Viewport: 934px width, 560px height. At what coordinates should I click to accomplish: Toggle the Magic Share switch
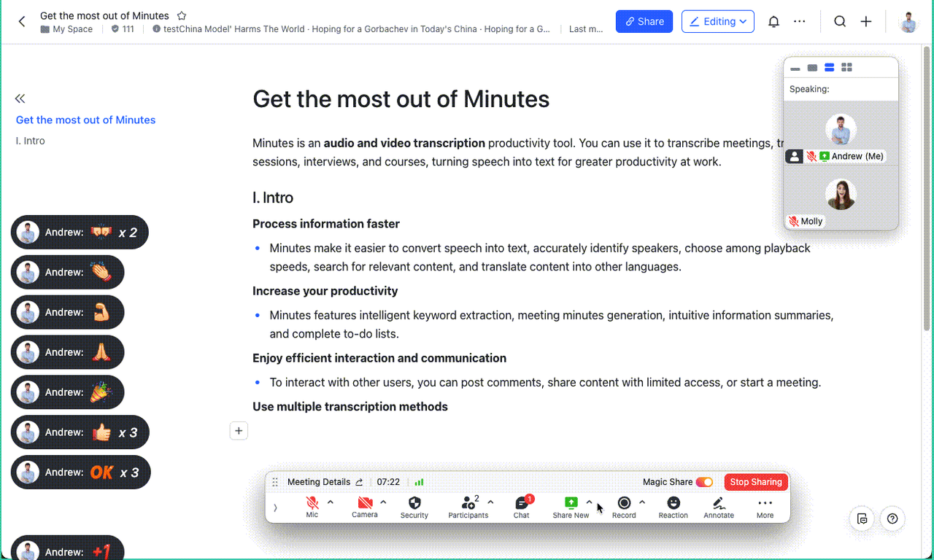(x=704, y=482)
